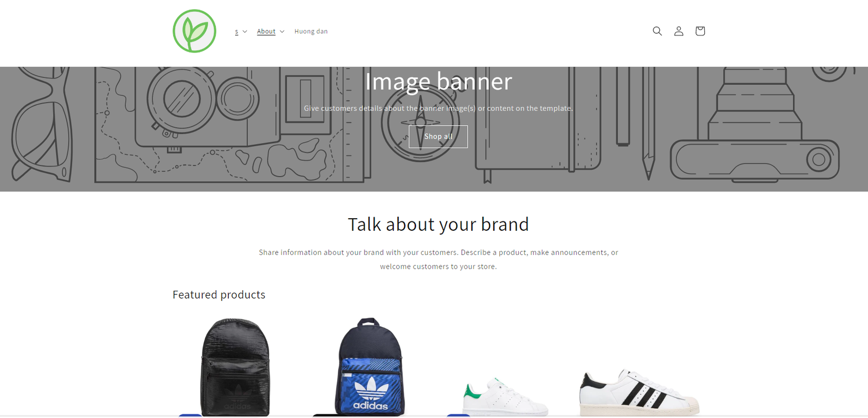Click the brand description paragraph text
This screenshot has width=868, height=418.
438,259
